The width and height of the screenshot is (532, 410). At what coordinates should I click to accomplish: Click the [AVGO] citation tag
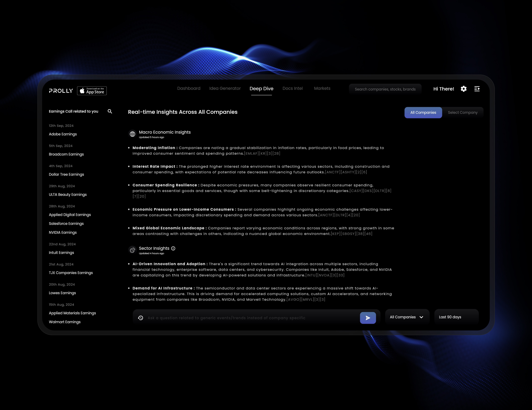point(294,300)
